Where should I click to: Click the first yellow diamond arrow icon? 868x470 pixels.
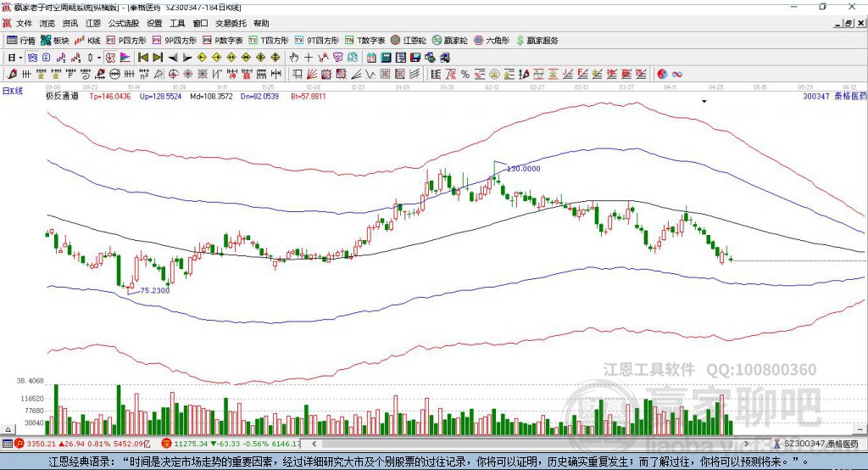(202, 57)
